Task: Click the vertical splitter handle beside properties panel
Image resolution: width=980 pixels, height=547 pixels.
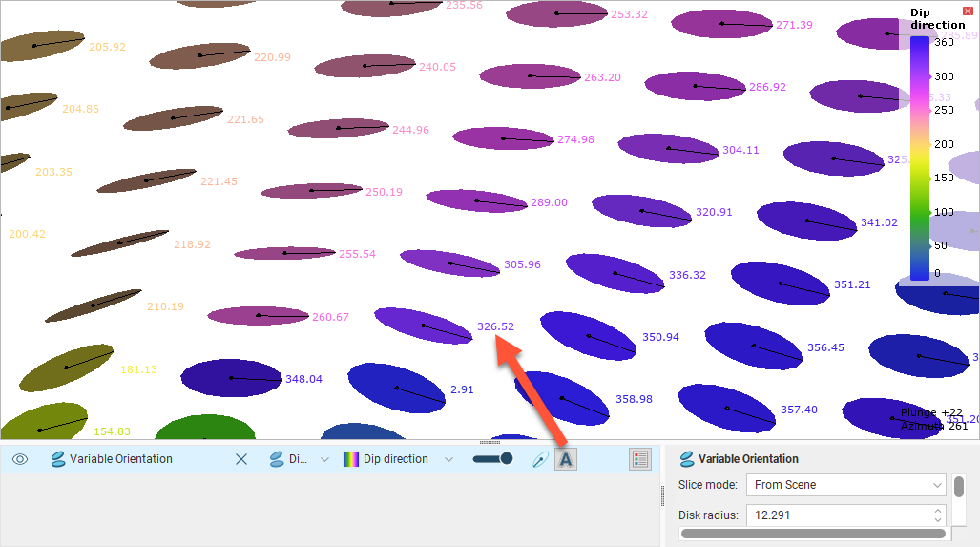Action: [662, 495]
